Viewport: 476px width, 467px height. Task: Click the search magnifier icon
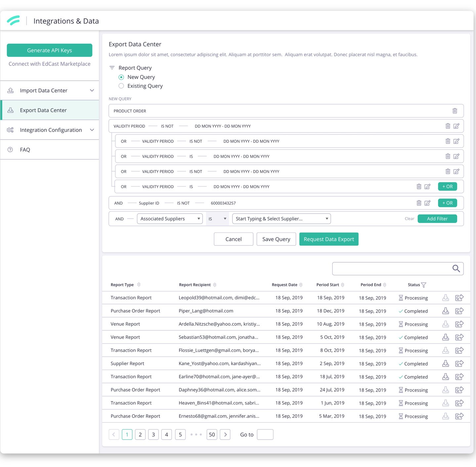[456, 269]
